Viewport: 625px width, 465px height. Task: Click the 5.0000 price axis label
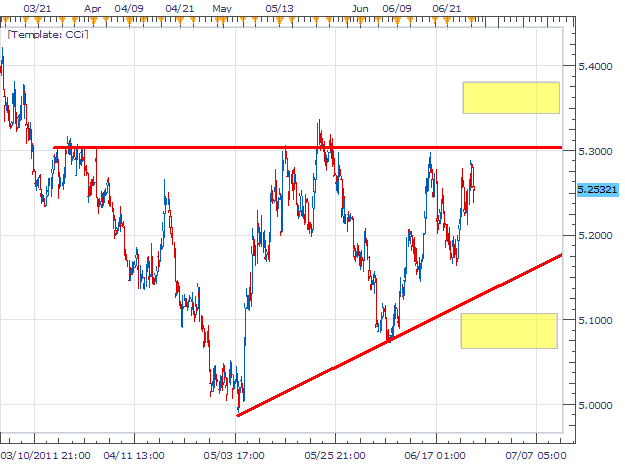596,405
